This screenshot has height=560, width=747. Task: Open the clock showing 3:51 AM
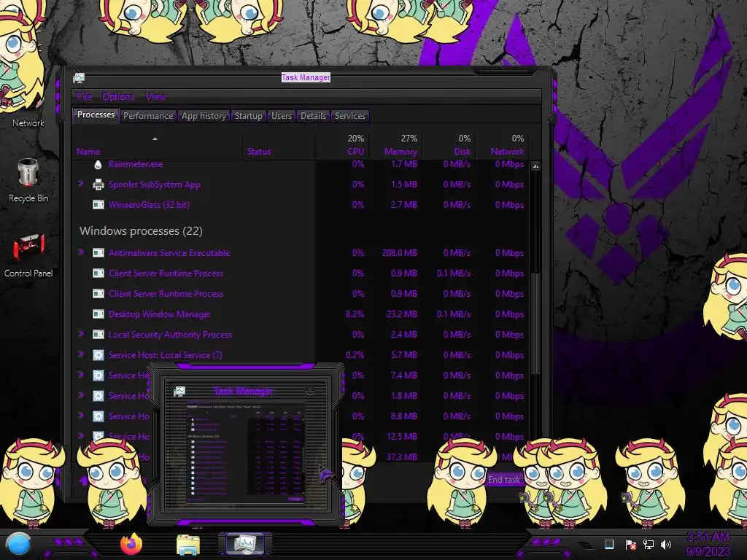pyautogui.click(x=708, y=544)
